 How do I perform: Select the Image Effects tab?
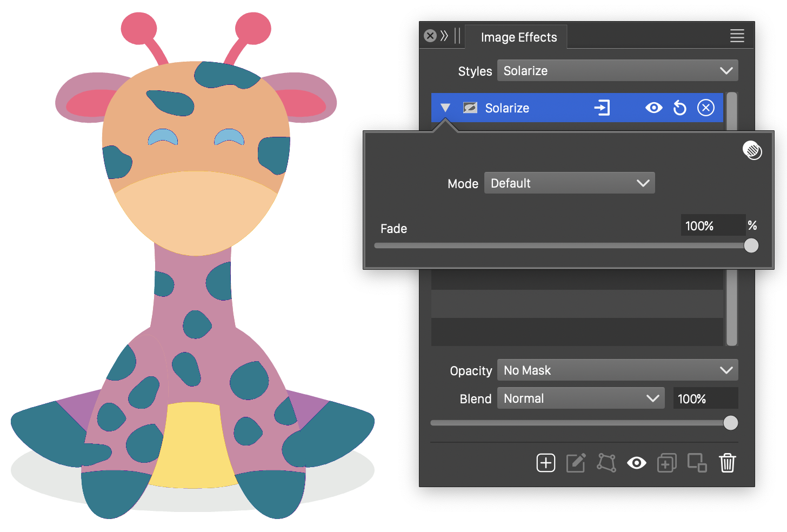point(518,37)
